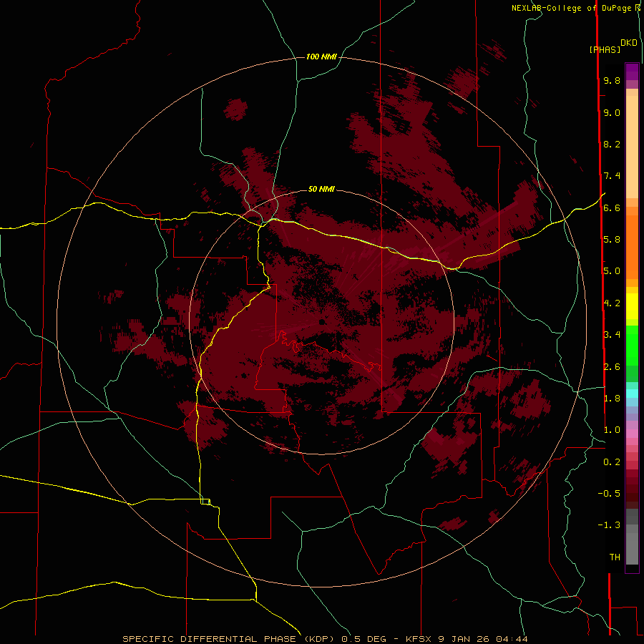Click the -0.5 value on the color scale
The height and width of the screenshot is (644, 644).
[609, 494]
